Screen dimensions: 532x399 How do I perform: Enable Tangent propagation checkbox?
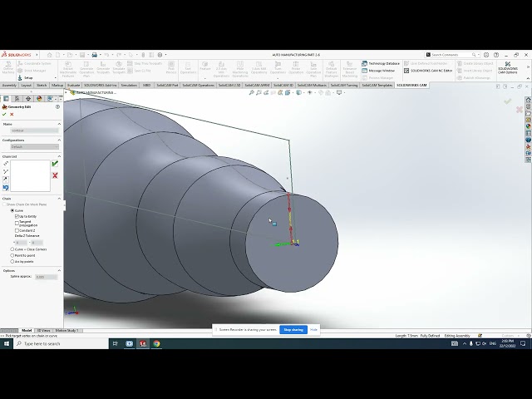pos(17,224)
